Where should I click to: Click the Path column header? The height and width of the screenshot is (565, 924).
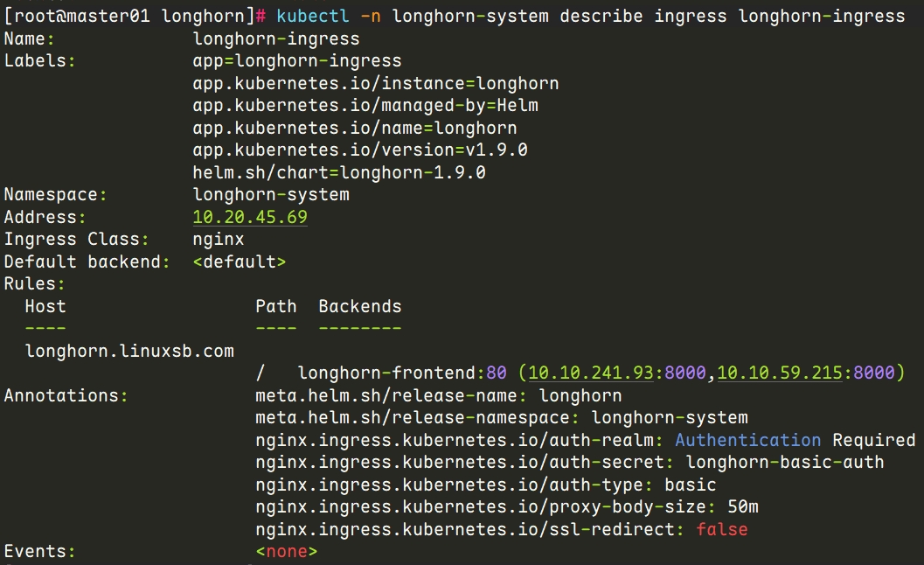click(x=275, y=306)
